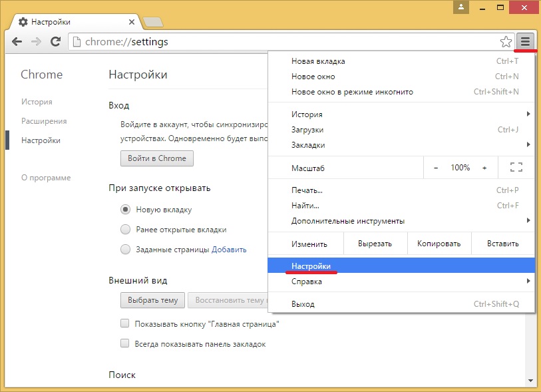Click the highlighted Настройки menu item
The height and width of the screenshot is (392, 541).
401,266
